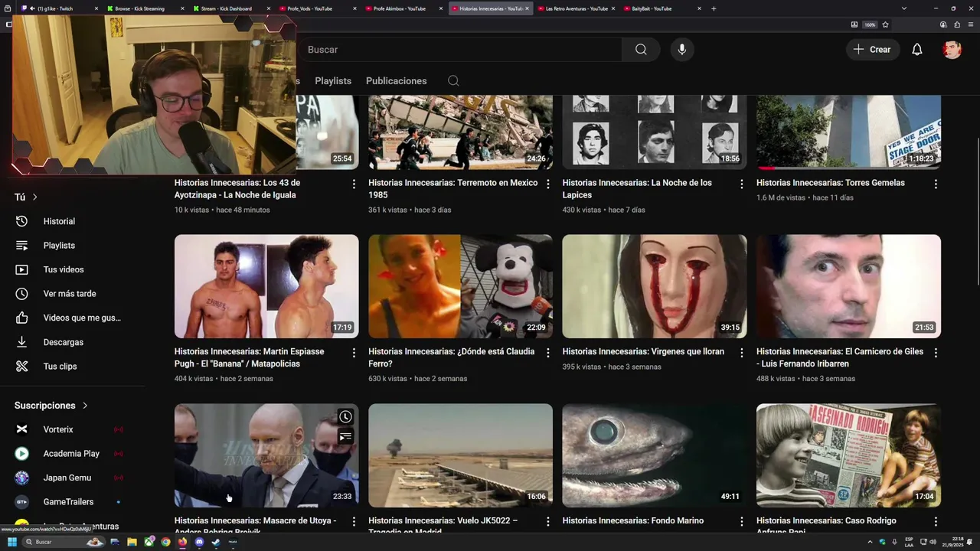The image size is (980, 551).
Task: Switch to Stream - Kick Dashboard tab
Action: pos(231,8)
